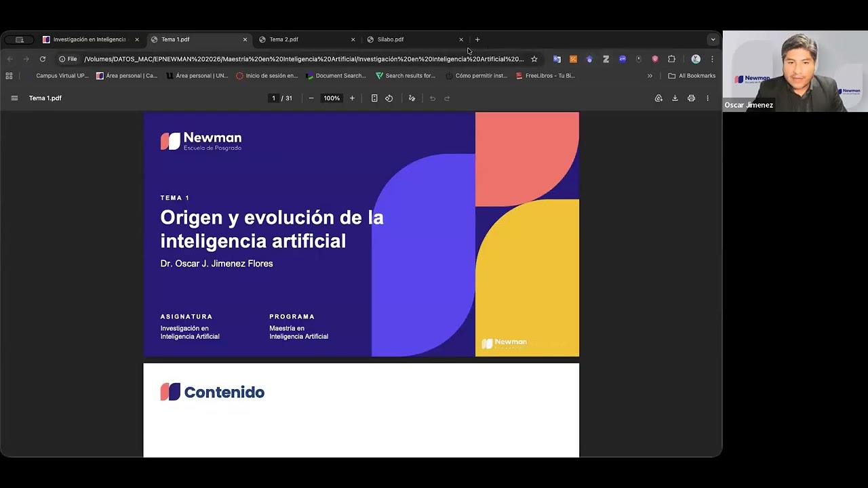
Task: Click the red shield extension icon
Action: pyautogui.click(x=654, y=59)
